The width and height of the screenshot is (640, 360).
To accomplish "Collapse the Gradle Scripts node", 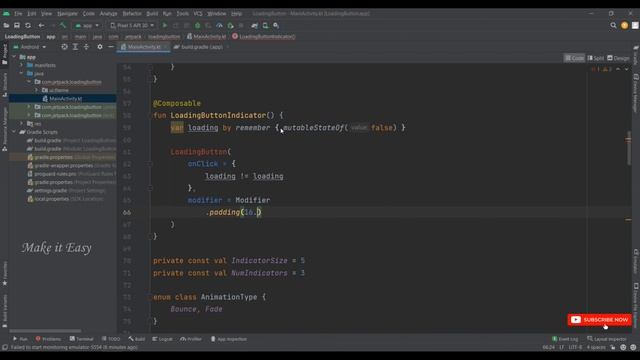I will point(14,132).
